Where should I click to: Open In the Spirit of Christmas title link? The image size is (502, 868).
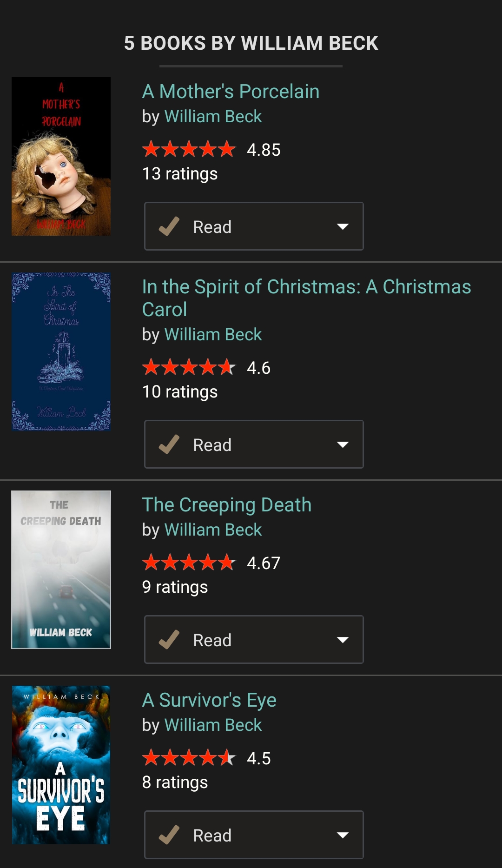(x=306, y=287)
